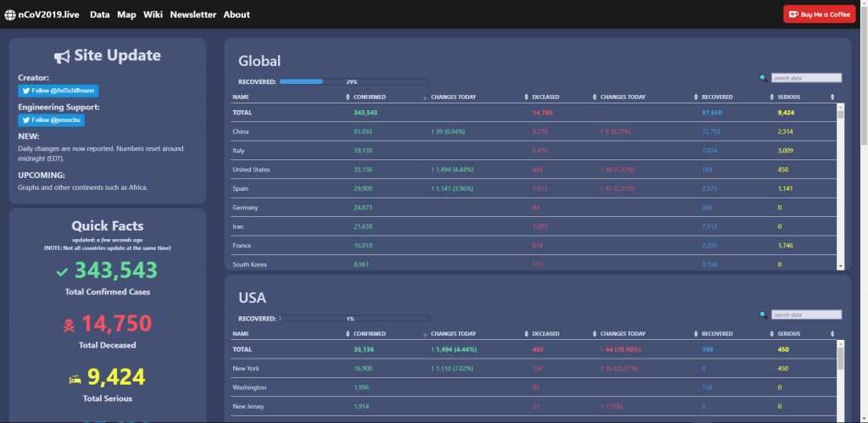Click the Global table search data field

coord(806,78)
